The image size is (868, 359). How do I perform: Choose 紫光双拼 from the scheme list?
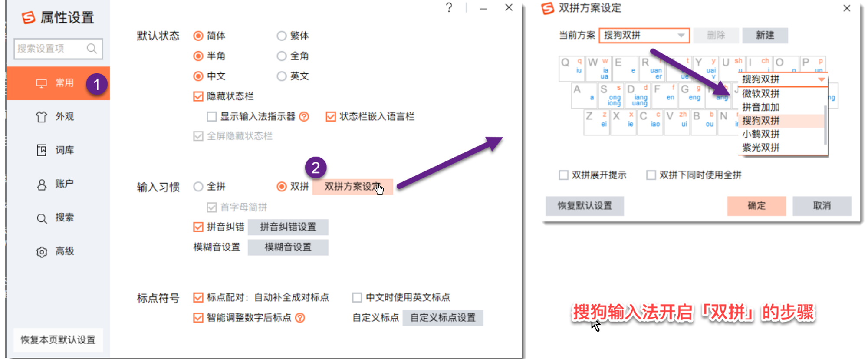pos(781,148)
